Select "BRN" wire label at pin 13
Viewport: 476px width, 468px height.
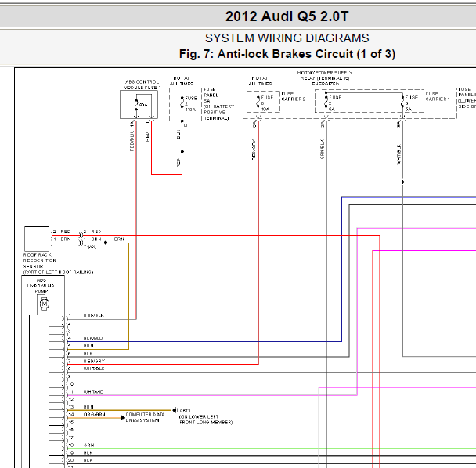pos(88,407)
